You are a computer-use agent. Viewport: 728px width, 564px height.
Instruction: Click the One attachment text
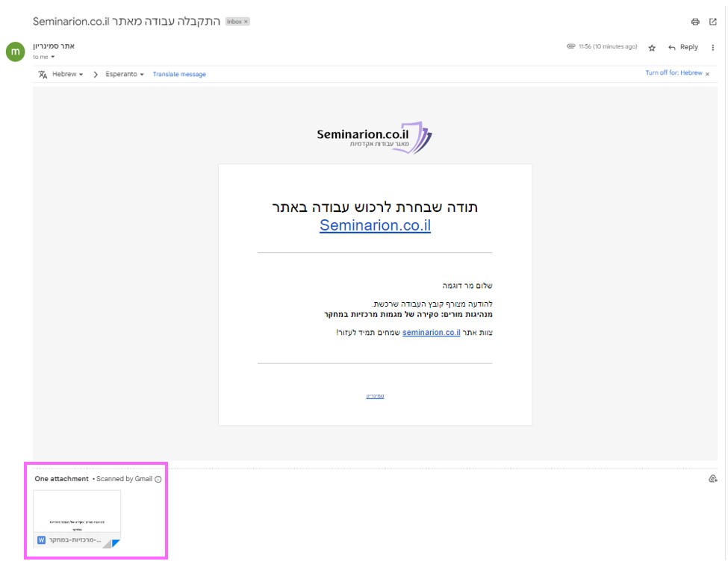click(x=61, y=479)
